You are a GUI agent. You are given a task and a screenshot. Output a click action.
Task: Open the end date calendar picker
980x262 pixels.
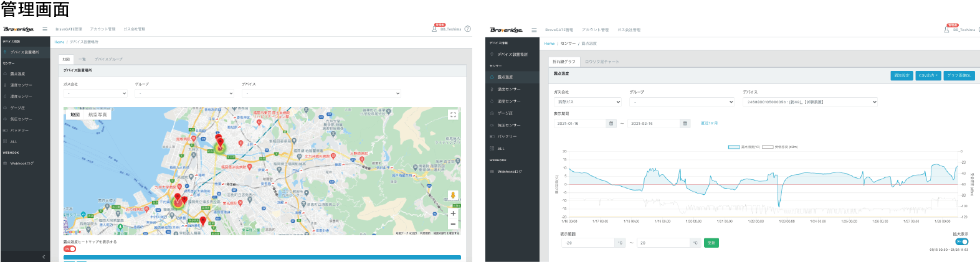pos(685,123)
